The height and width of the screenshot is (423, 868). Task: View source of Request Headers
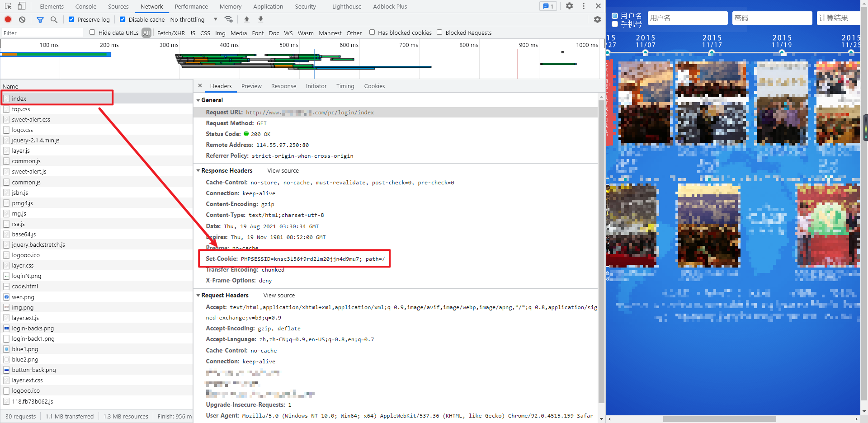point(279,296)
